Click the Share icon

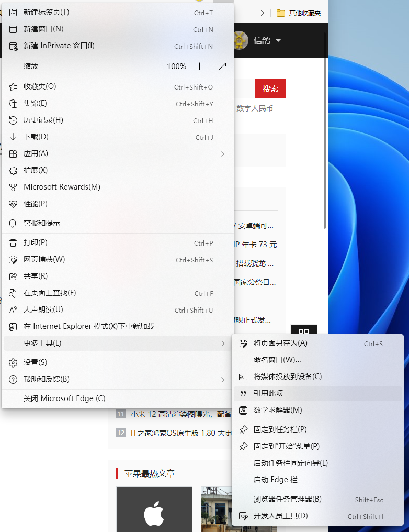coord(13,276)
